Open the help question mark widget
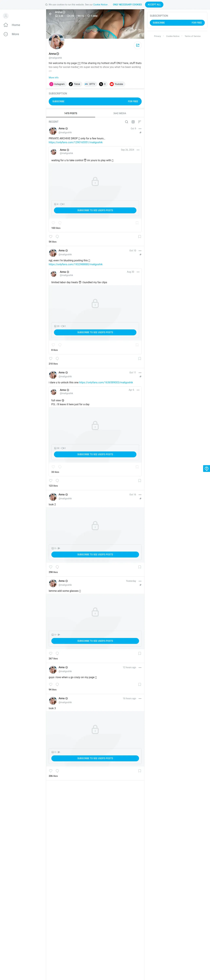210x980 pixels. (207, 468)
